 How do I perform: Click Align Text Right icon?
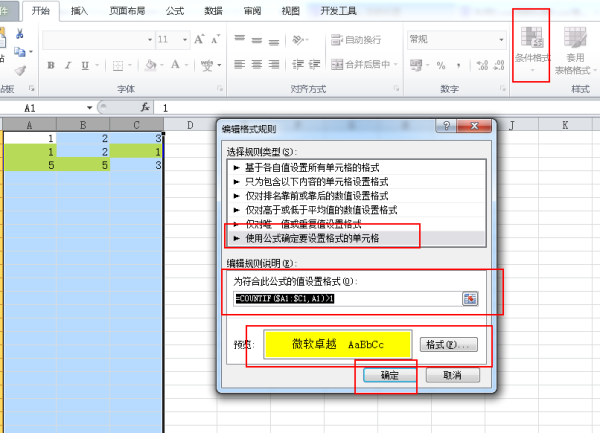(x=274, y=64)
